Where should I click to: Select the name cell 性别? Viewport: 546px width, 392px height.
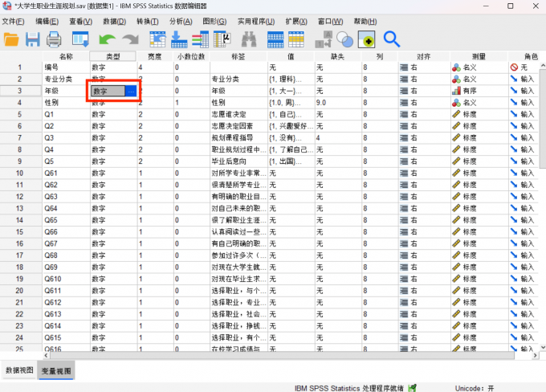pos(66,103)
